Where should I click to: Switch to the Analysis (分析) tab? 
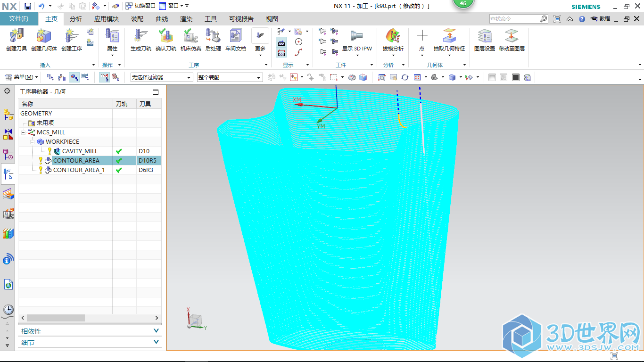(75, 19)
